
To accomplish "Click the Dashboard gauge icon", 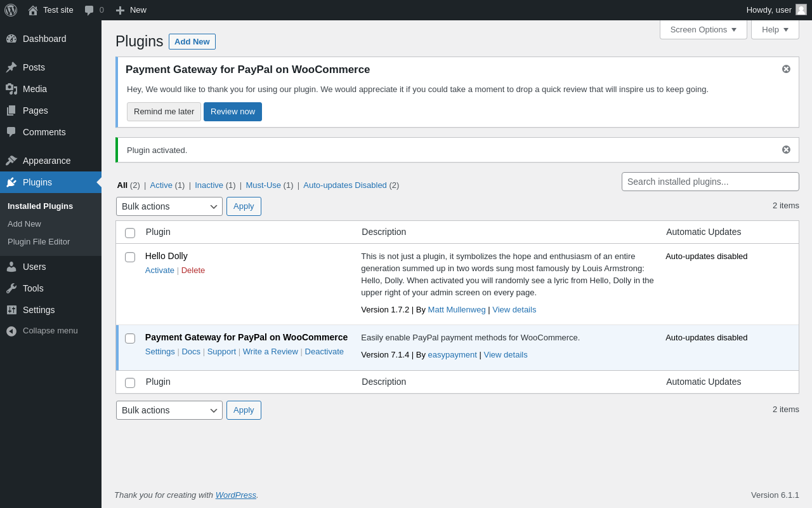I will (x=11, y=39).
